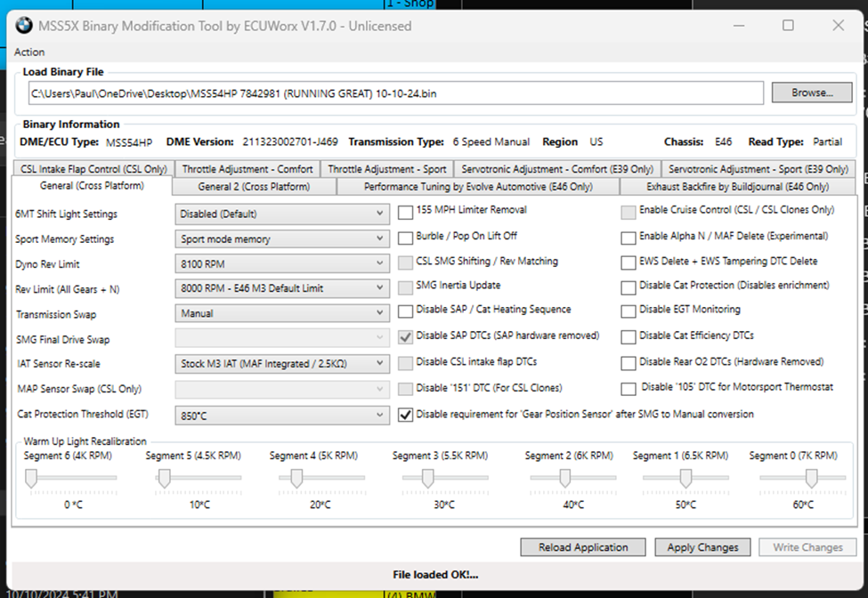Click the Segment 6 (4K RPM) slider handle
Viewport: 868px width, 598px height.
pos(31,479)
